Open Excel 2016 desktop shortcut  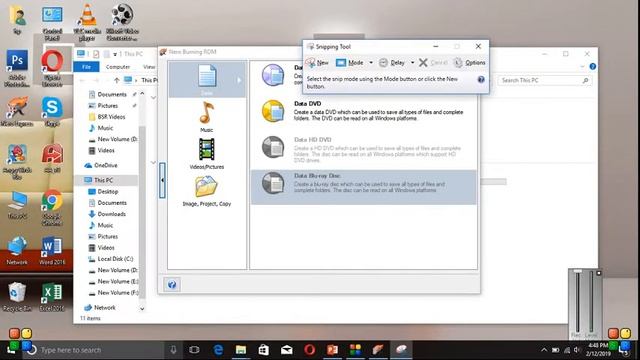52,297
